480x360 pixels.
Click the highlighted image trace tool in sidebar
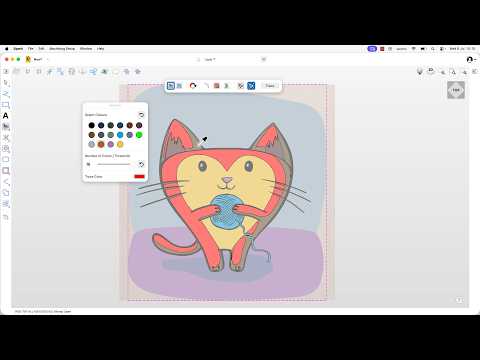6,127
